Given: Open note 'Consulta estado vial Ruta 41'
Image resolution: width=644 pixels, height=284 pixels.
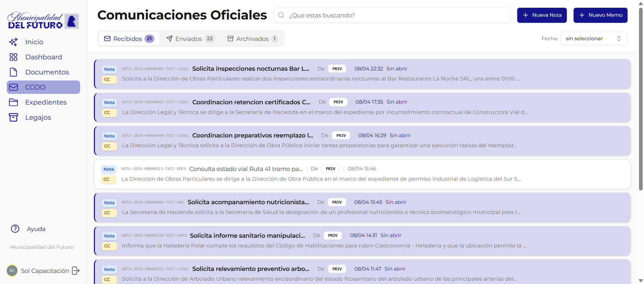Looking at the screenshot, I should 246,169.
